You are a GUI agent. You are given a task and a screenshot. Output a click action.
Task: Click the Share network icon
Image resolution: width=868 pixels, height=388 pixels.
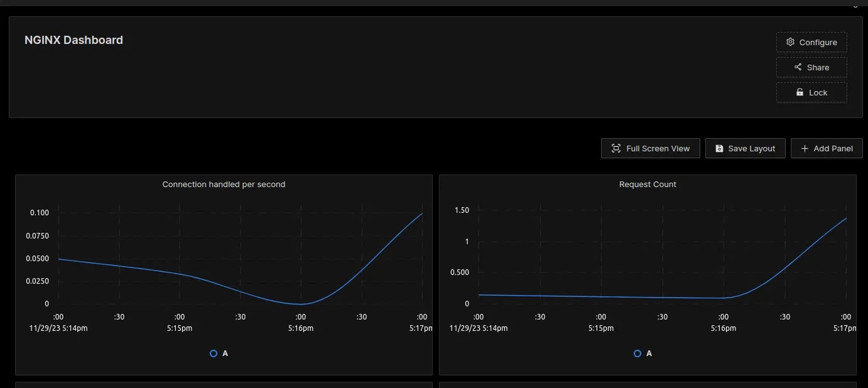(798, 67)
